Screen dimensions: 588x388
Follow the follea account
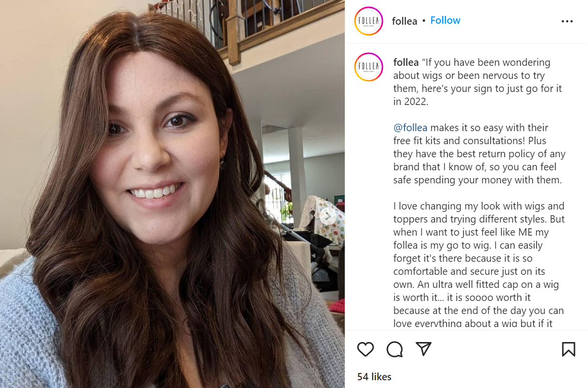click(445, 20)
